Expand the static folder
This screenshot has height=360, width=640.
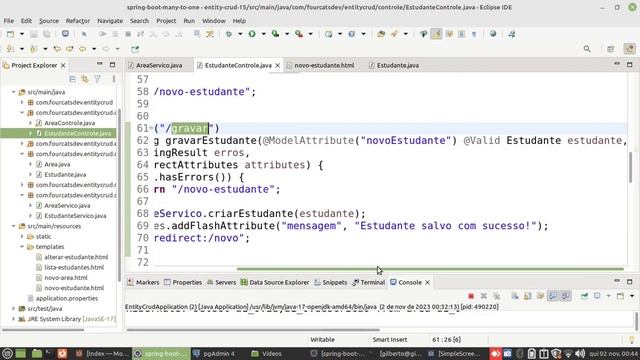(x=22, y=237)
